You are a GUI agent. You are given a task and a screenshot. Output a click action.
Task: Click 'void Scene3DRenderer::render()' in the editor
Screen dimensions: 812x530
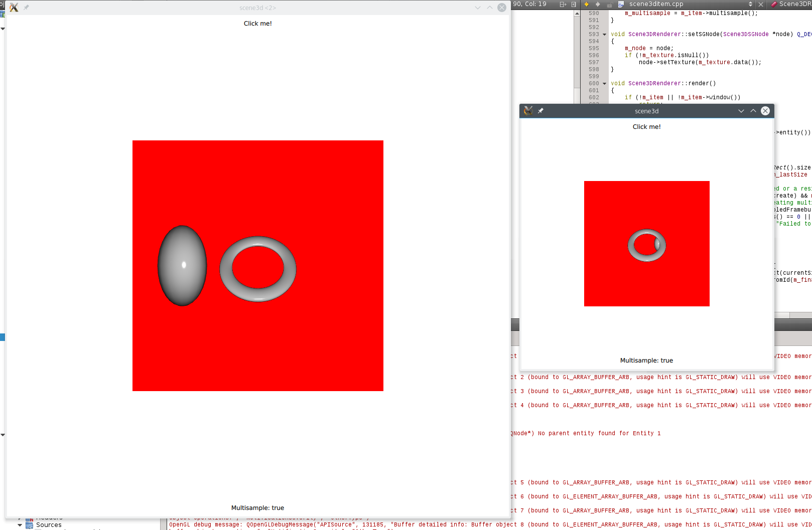pyautogui.click(x=663, y=84)
